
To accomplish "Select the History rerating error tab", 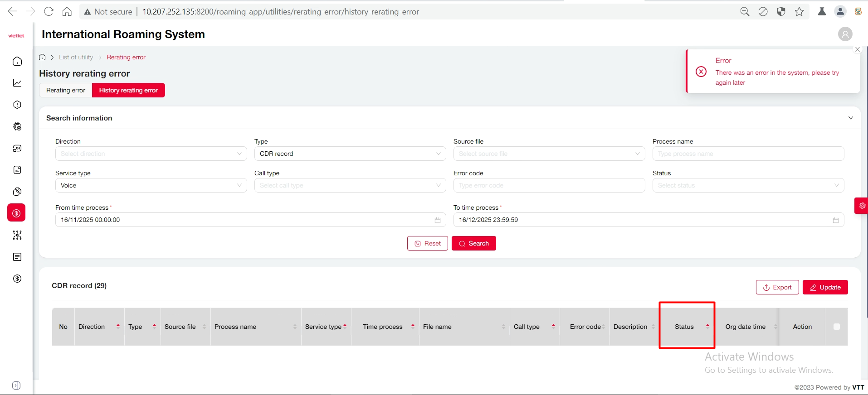I will pyautogui.click(x=128, y=91).
